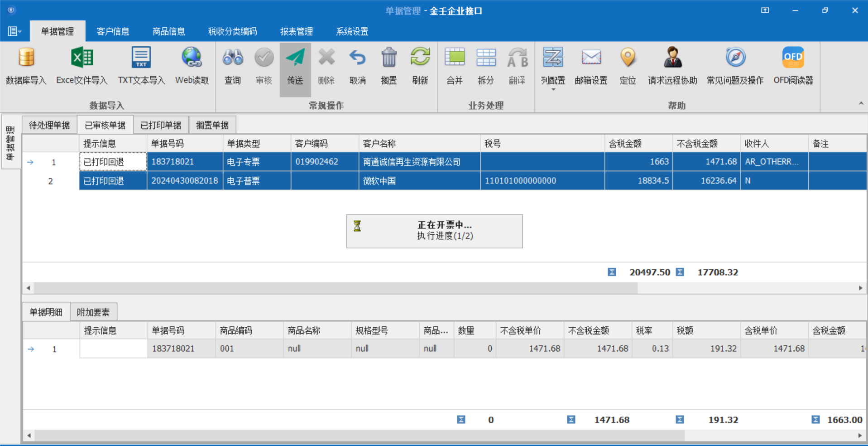Select the 微软中国 invoice row
The height and width of the screenshot is (446, 868).
379,181
